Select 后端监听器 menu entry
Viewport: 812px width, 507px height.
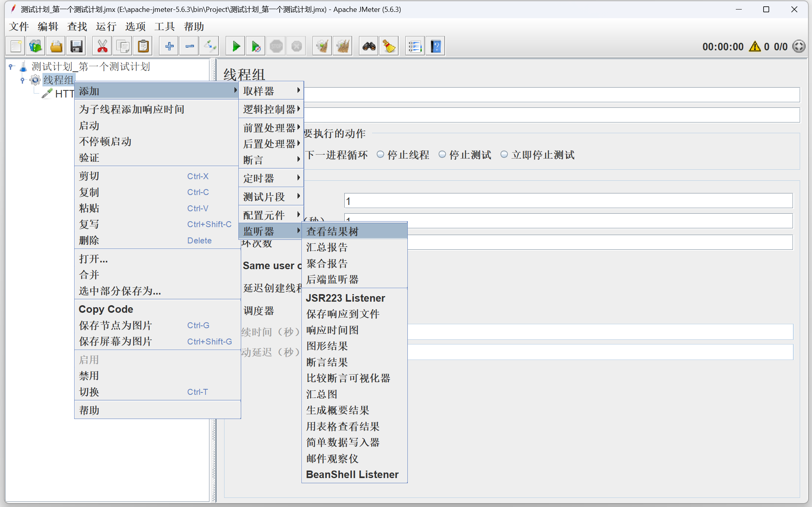tap(355, 279)
